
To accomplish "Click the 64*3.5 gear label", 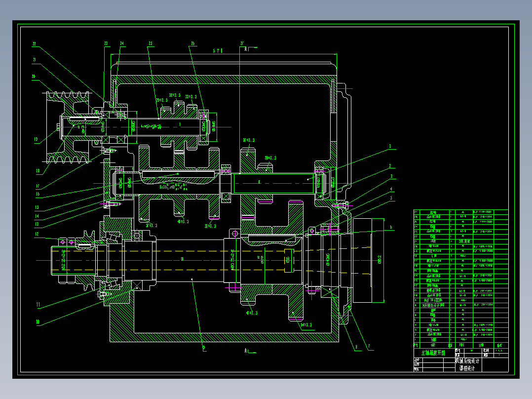I will click(x=305, y=325).
